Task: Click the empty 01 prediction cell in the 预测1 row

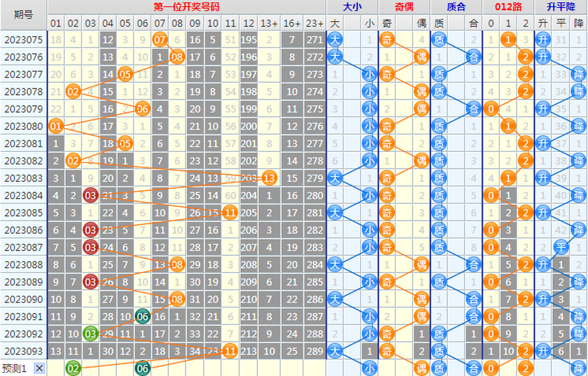Action: [56, 368]
